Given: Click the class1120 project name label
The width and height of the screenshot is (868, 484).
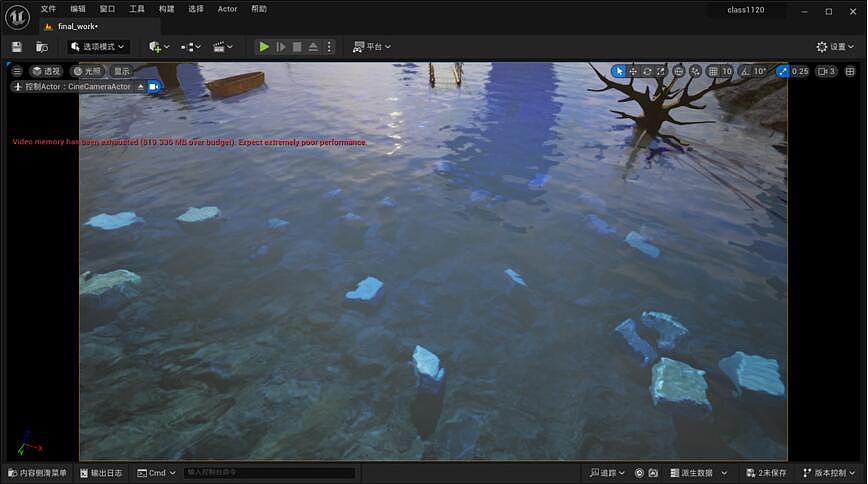Looking at the screenshot, I should (x=746, y=10).
